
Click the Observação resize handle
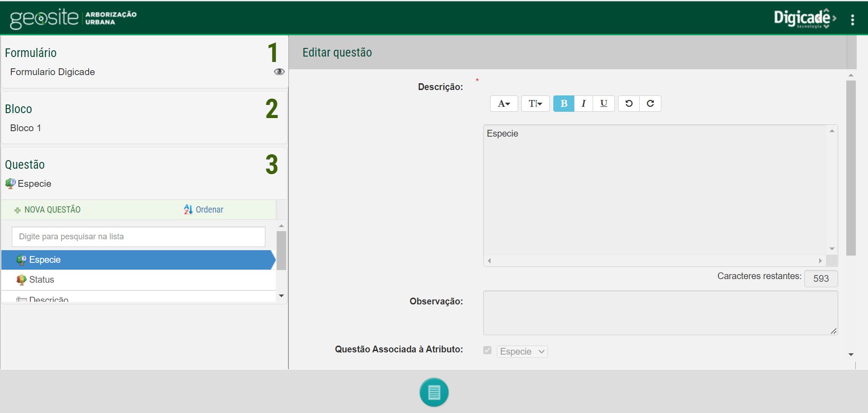834,331
